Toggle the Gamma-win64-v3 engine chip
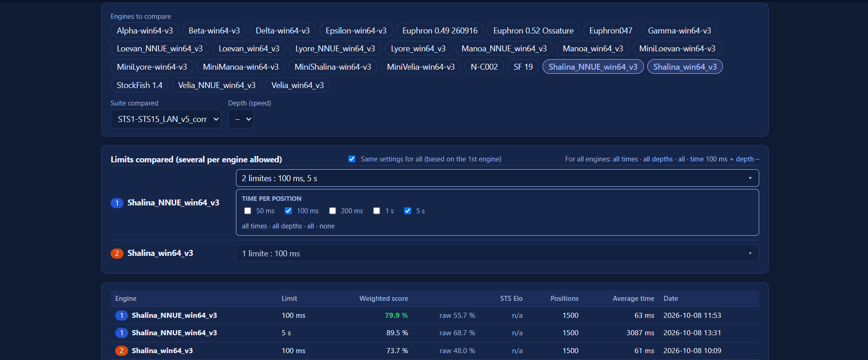 click(x=679, y=30)
